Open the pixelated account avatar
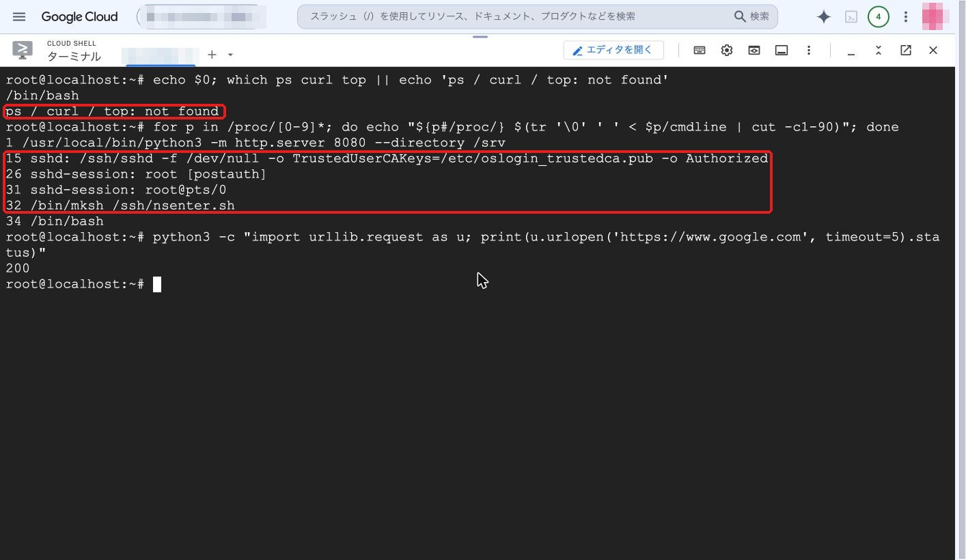This screenshot has width=966, height=560. tap(935, 16)
